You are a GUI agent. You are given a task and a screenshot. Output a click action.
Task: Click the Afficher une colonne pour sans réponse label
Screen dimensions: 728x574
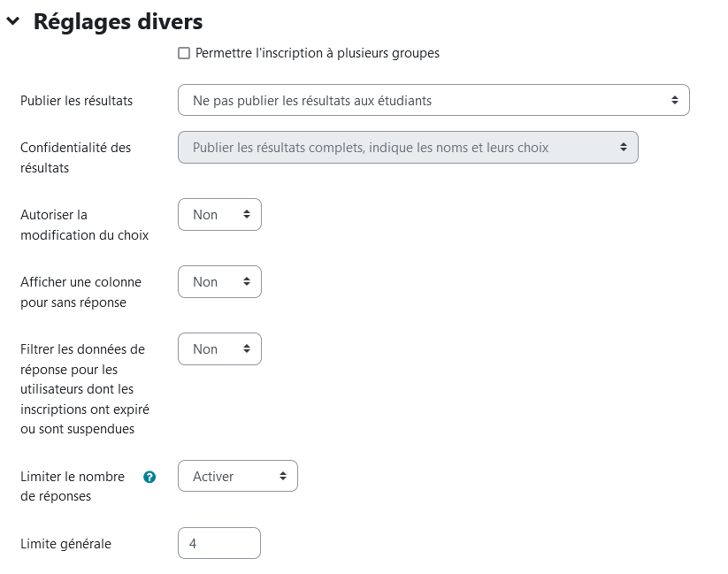coord(80,292)
